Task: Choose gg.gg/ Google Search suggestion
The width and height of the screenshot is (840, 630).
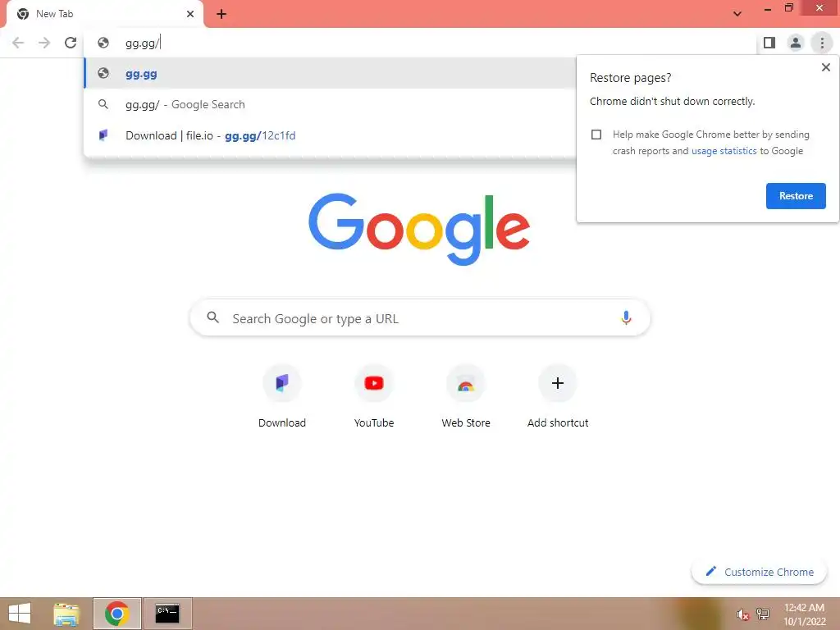Action: (330, 104)
